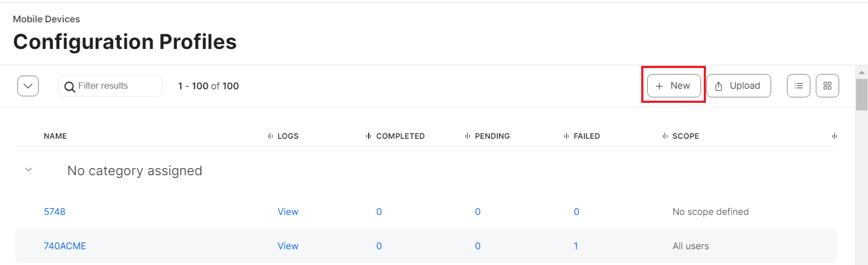The height and width of the screenshot is (265, 868).
Task: Click the Upload profile button
Action: tap(738, 86)
